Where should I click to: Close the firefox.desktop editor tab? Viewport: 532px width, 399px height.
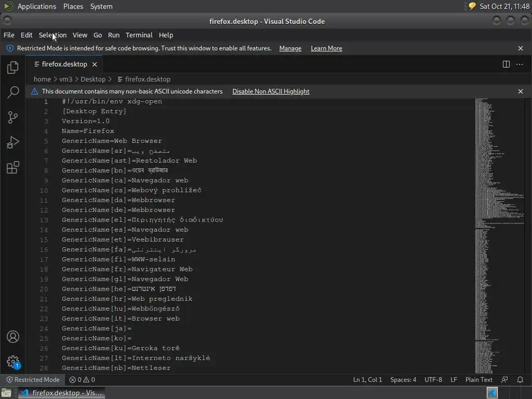click(x=95, y=64)
